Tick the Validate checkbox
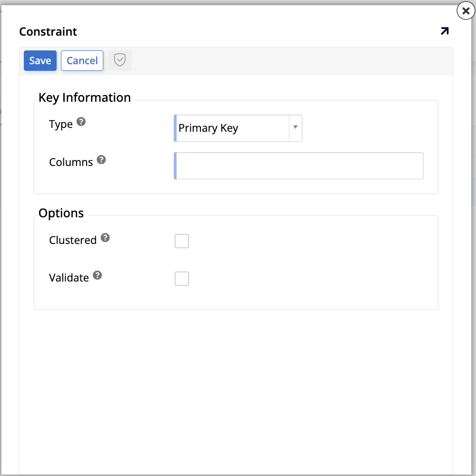 point(182,279)
